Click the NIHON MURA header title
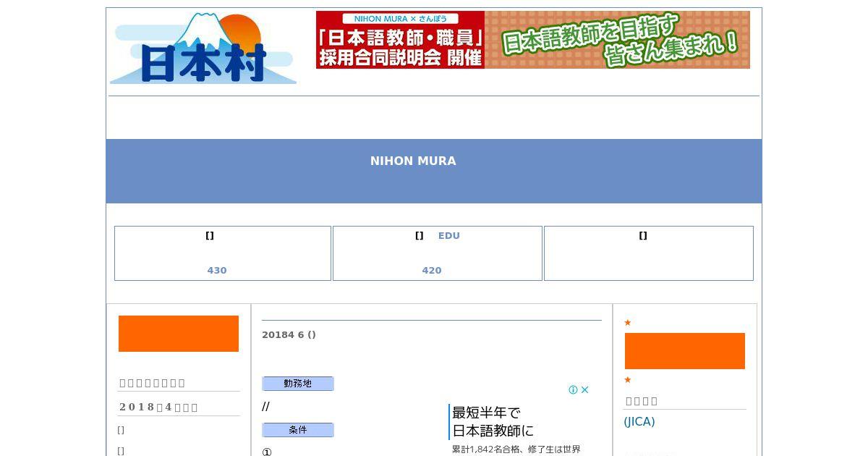The height and width of the screenshot is (456, 868). [413, 161]
